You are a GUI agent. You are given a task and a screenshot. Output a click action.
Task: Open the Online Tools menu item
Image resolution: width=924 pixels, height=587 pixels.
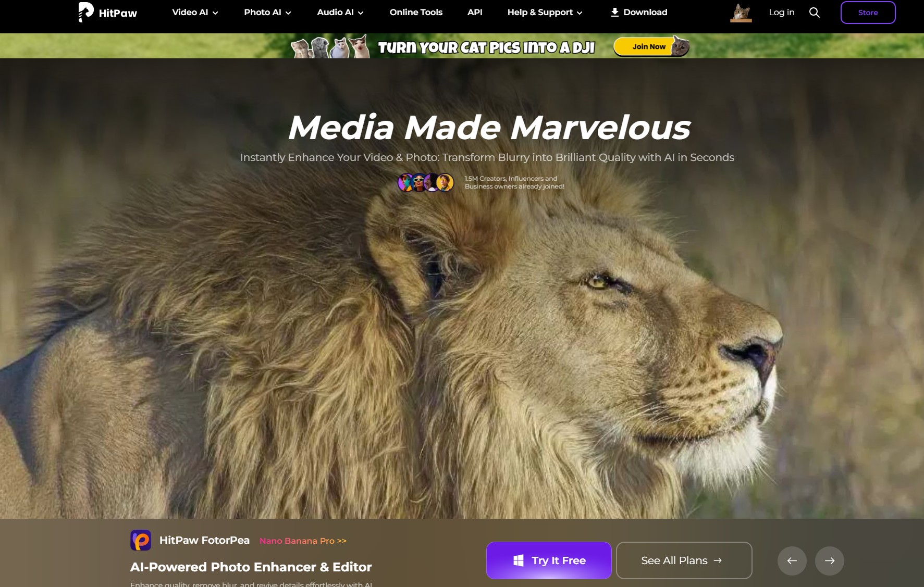[x=416, y=12]
